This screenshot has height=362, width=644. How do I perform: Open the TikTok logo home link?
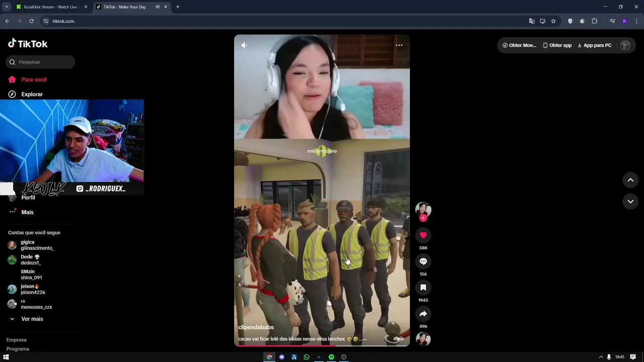click(x=28, y=44)
